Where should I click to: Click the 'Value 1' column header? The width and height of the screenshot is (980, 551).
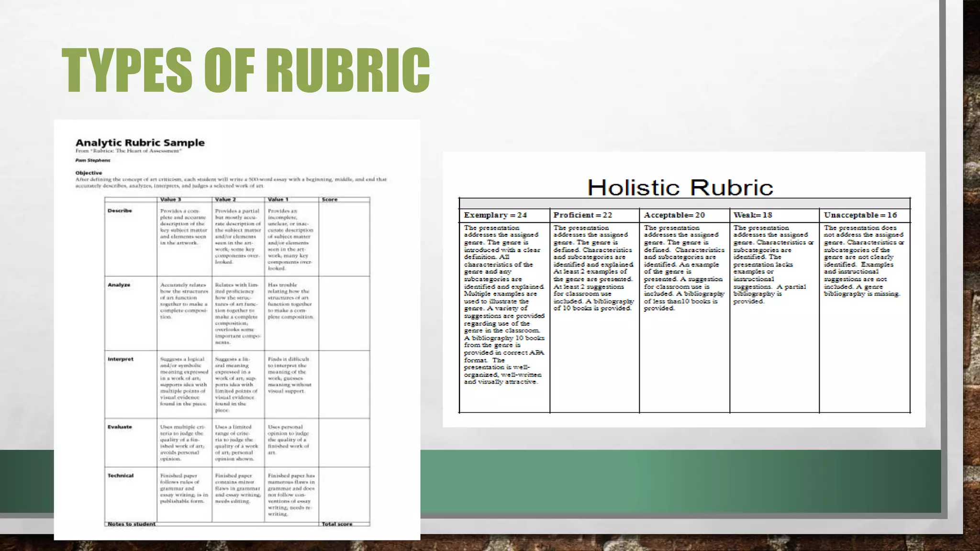(278, 199)
